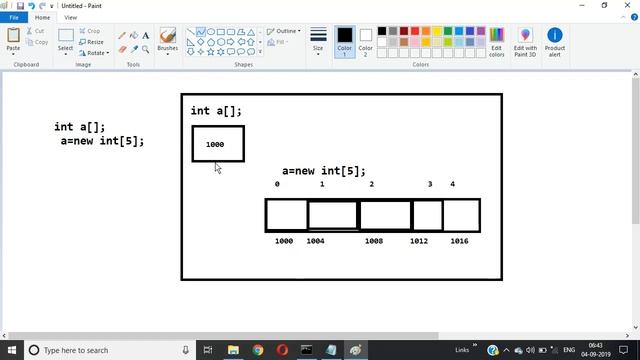This screenshot has height=360, width=640.
Task: Select the Eraser tool
Action: click(122, 49)
